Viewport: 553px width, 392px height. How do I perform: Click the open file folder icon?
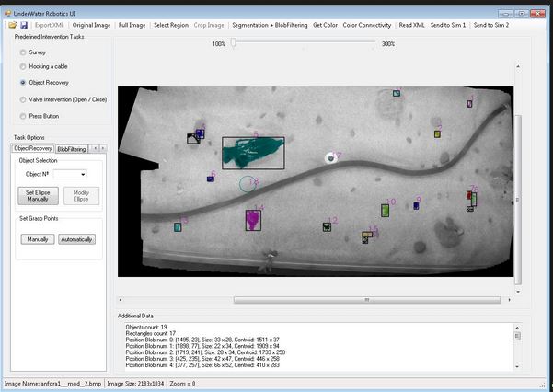(x=13, y=25)
